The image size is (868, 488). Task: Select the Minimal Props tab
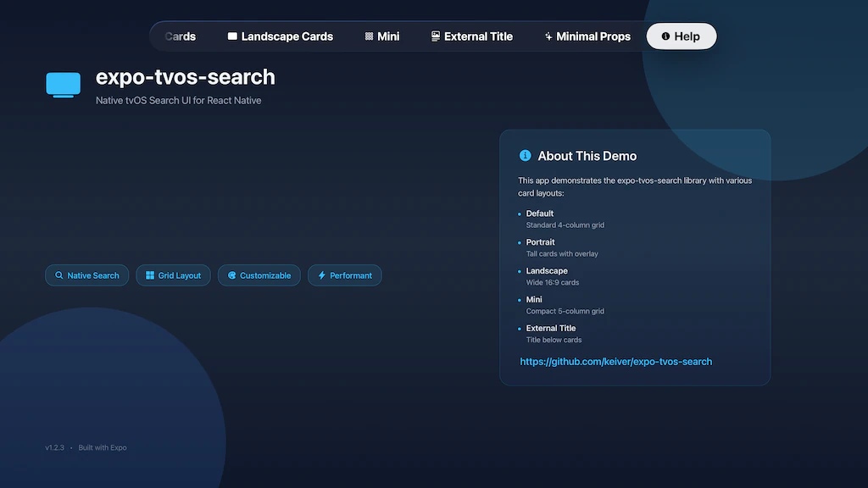coord(587,36)
